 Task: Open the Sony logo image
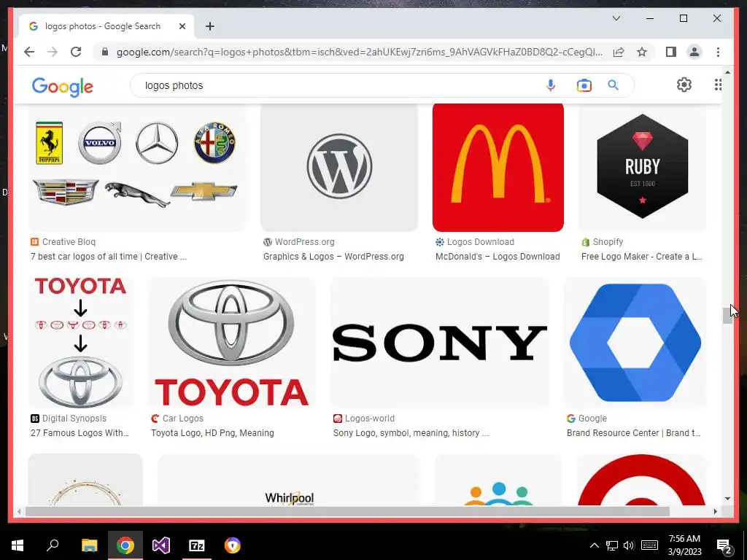(439, 343)
